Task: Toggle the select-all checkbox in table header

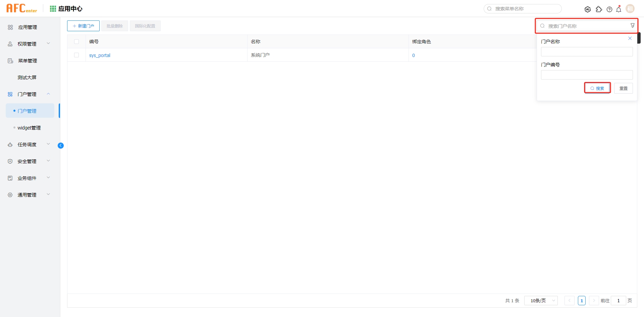Action: coord(76,41)
